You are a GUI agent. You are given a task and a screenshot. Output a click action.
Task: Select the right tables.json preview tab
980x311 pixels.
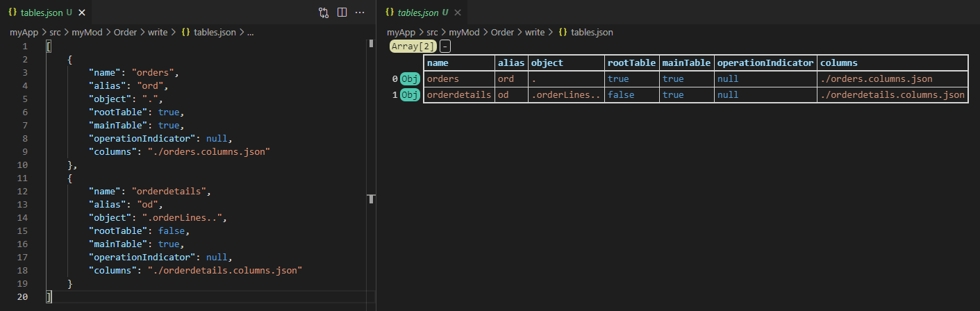422,12
